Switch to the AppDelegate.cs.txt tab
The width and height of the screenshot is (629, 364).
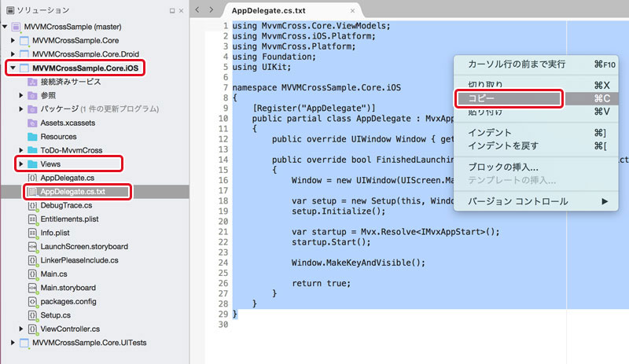[x=269, y=11]
